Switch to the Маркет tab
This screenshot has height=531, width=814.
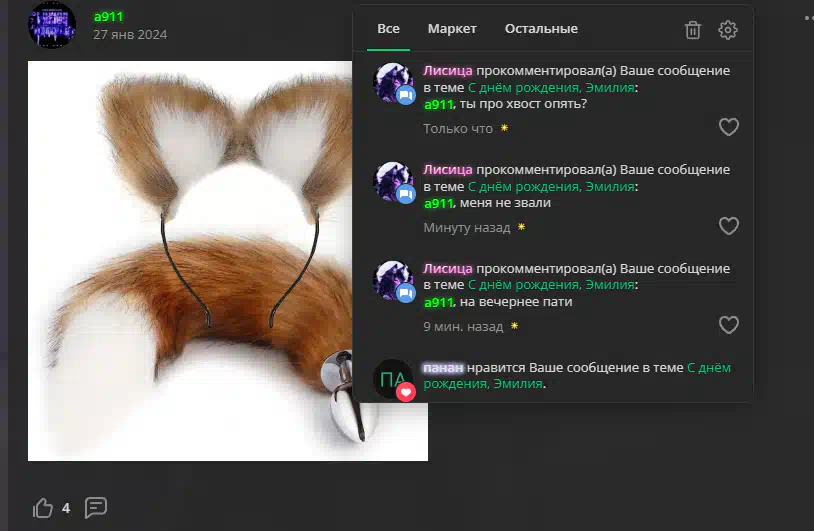coord(452,29)
